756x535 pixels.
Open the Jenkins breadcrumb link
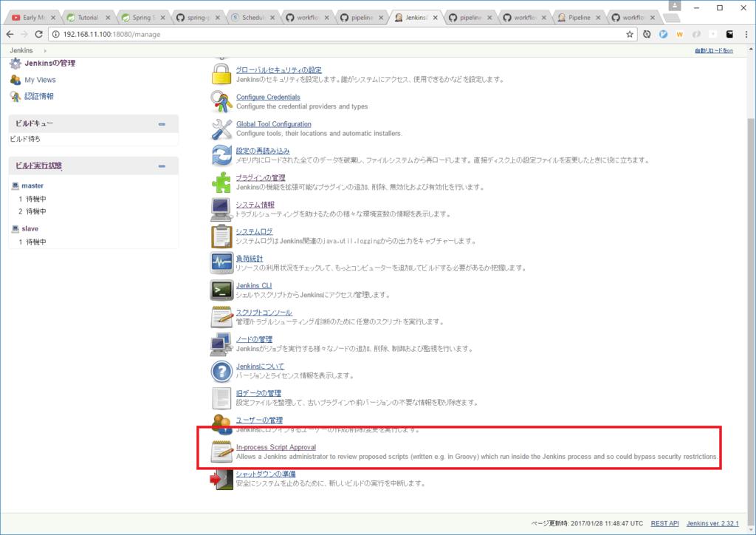coord(21,51)
